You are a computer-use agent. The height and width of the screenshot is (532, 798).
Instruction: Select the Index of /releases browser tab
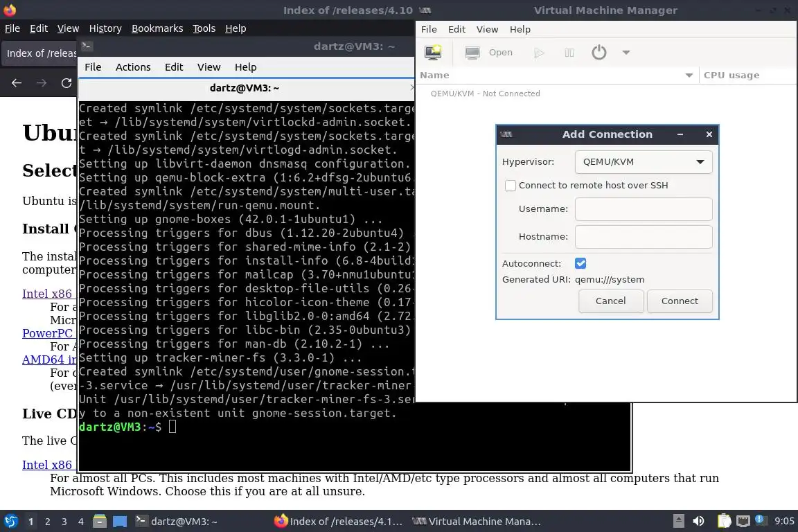point(39,53)
